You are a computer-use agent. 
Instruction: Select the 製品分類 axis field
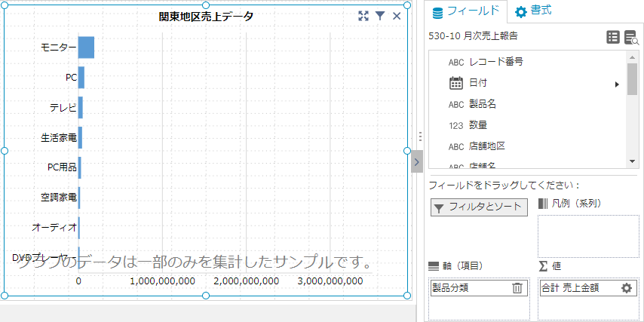pyautogui.click(x=479, y=288)
